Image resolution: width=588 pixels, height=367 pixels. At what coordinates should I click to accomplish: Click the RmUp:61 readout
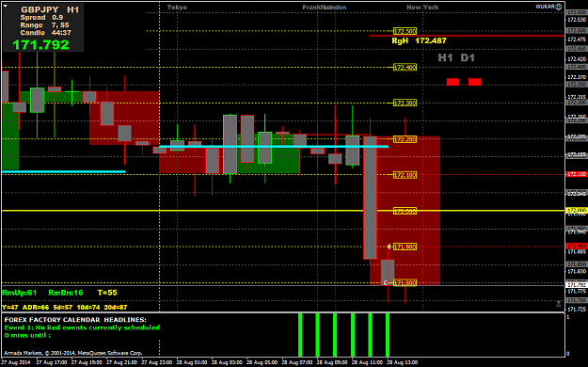20,293
